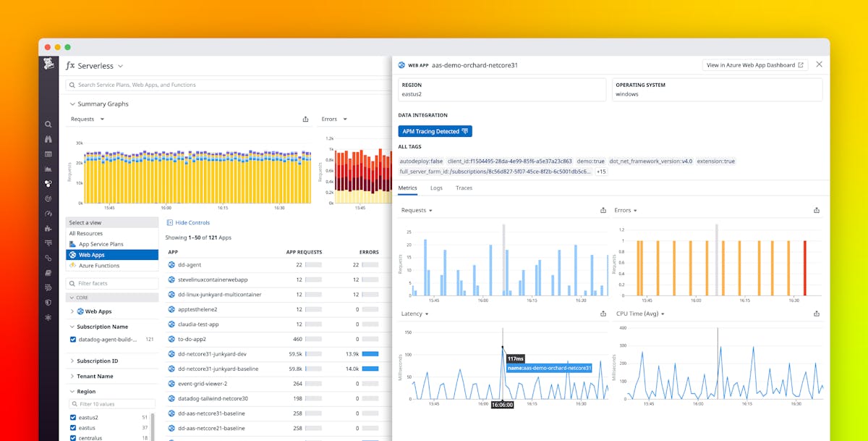Open the Infrastructure hexagons sidebar icon
The width and height of the screenshot is (868, 441).
click(x=48, y=184)
